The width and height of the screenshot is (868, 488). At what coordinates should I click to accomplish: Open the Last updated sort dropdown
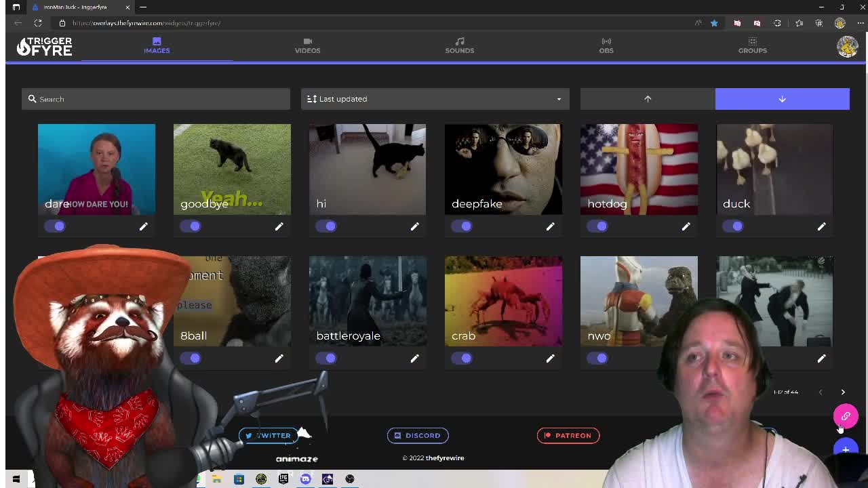click(x=435, y=99)
